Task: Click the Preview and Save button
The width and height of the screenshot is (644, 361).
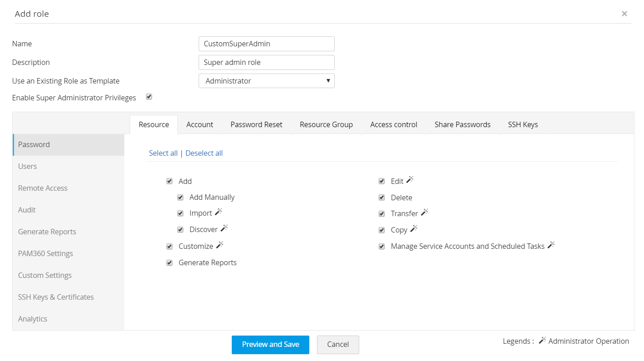Action: [x=270, y=345]
